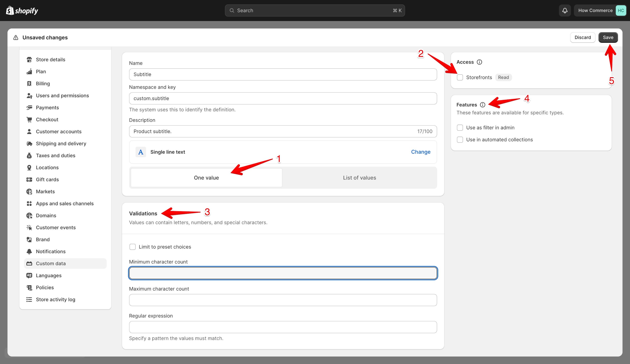Click the Billing receipt icon
Image resolution: width=630 pixels, height=364 pixels.
[x=29, y=84]
